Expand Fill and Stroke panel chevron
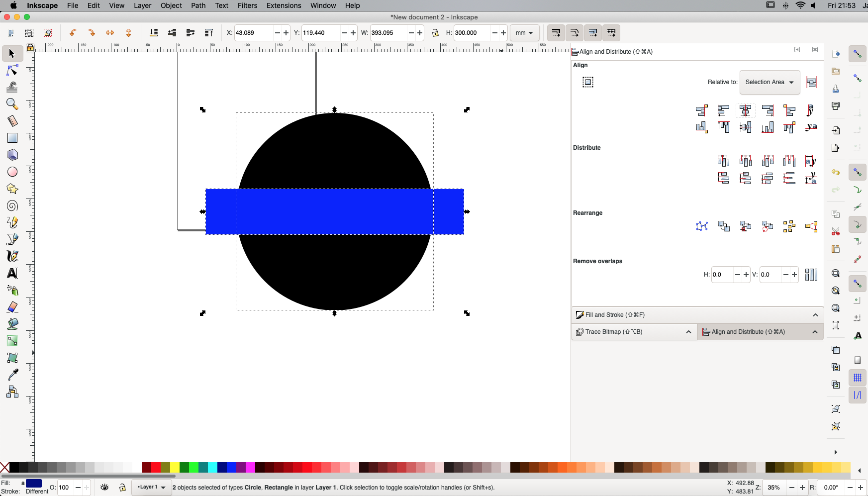The width and height of the screenshot is (868, 496). pyautogui.click(x=815, y=315)
